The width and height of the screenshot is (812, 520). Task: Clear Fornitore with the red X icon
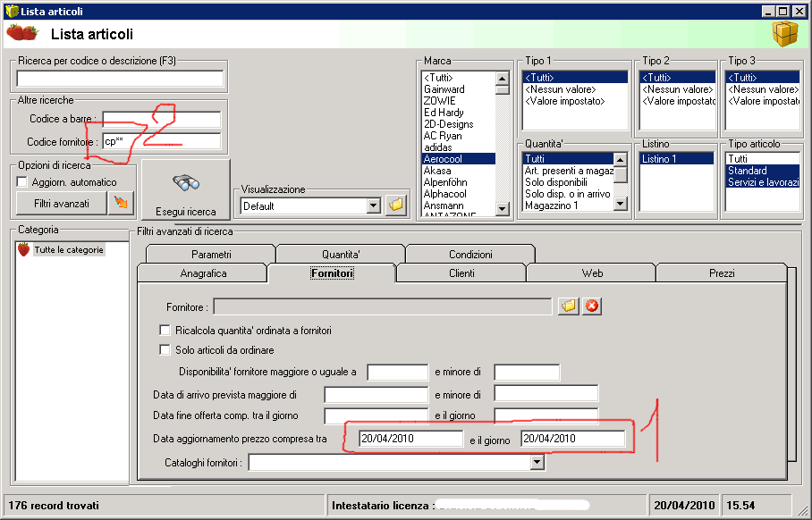(592, 306)
